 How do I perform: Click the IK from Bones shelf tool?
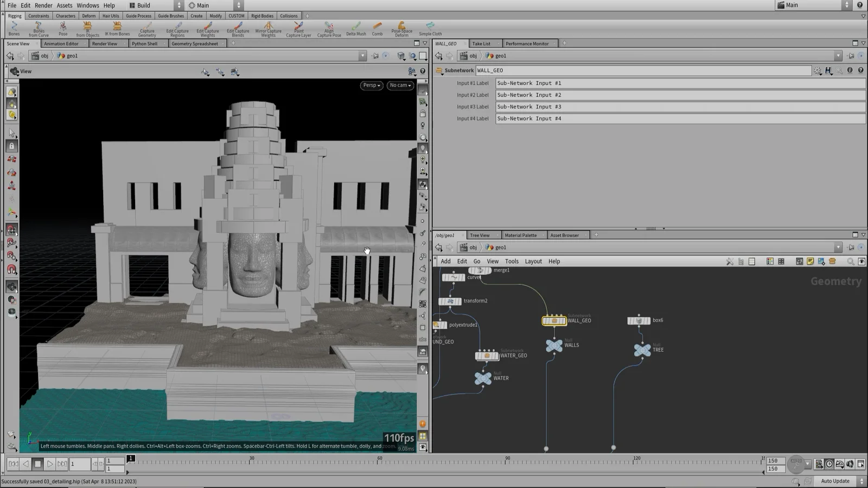[x=117, y=28]
